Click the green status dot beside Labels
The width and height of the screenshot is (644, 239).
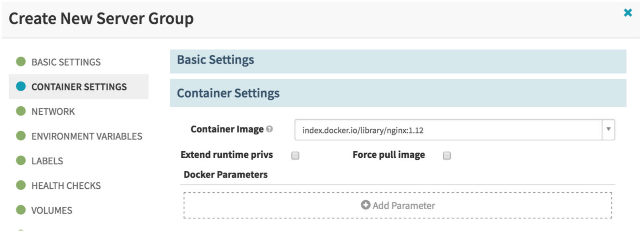(x=21, y=161)
